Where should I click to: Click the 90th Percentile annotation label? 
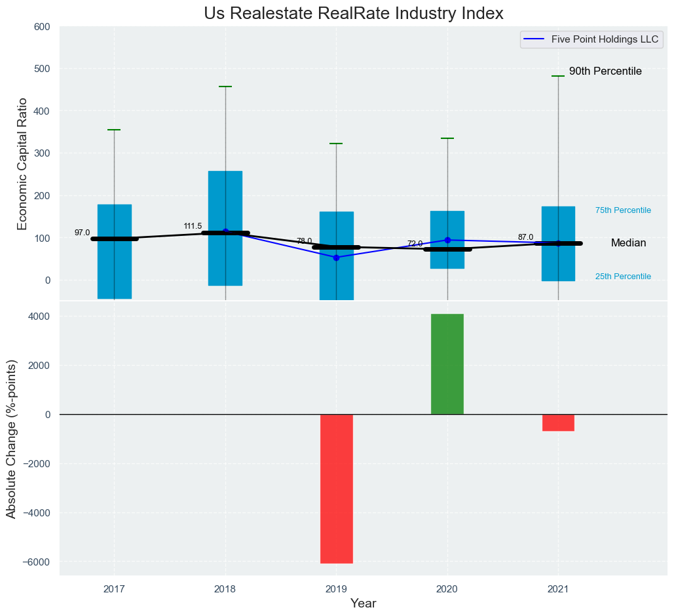(605, 71)
